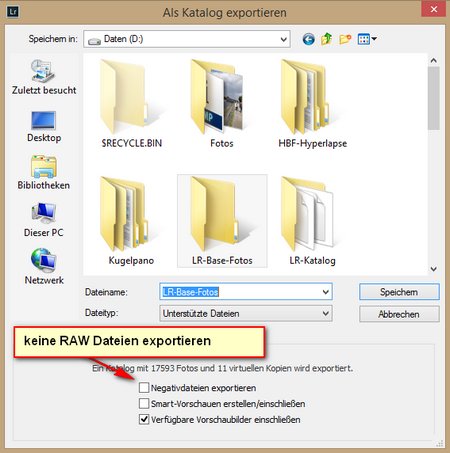Navigate up one folder level
Image resolution: width=450 pixels, height=453 pixels.
(327, 39)
